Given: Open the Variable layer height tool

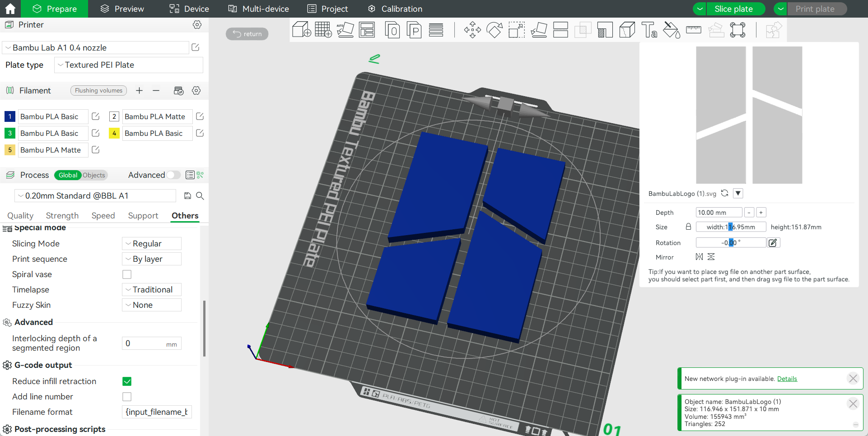Looking at the screenshot, I should coord(436,30).
